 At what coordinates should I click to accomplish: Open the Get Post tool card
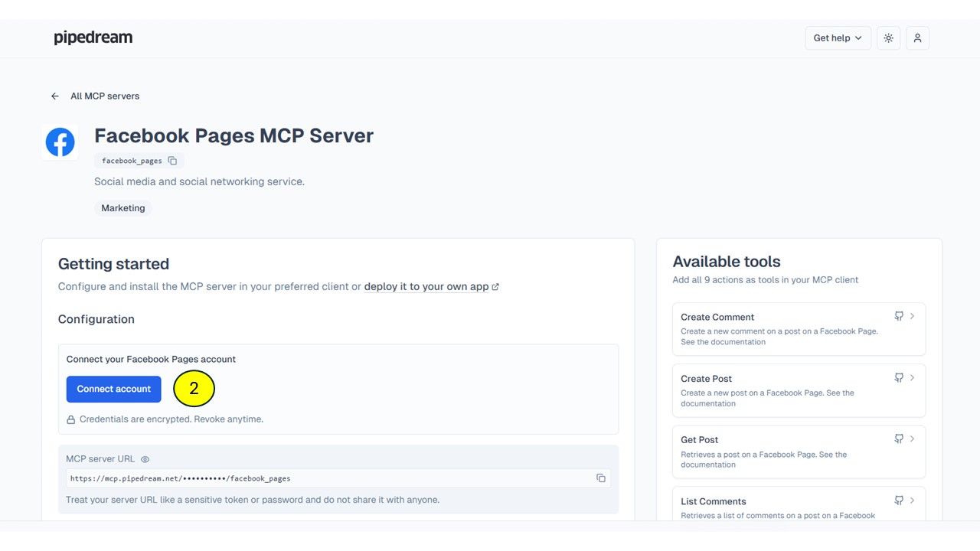[x=799, y=452]
